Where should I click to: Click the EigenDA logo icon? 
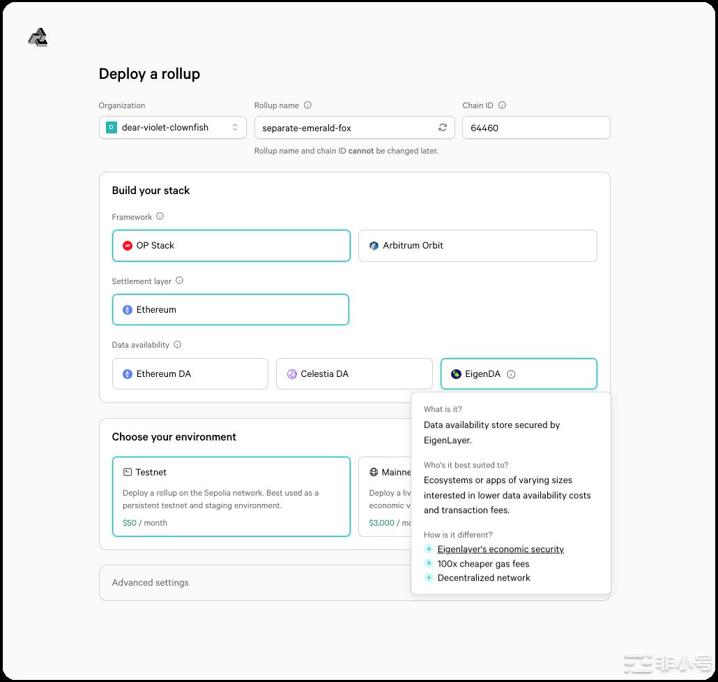[x=456, y=374]
